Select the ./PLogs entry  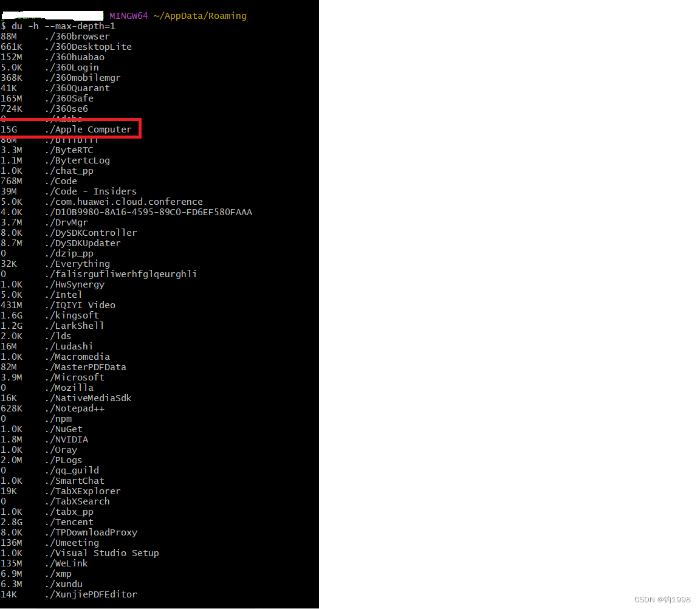click(x=41, y=460)
